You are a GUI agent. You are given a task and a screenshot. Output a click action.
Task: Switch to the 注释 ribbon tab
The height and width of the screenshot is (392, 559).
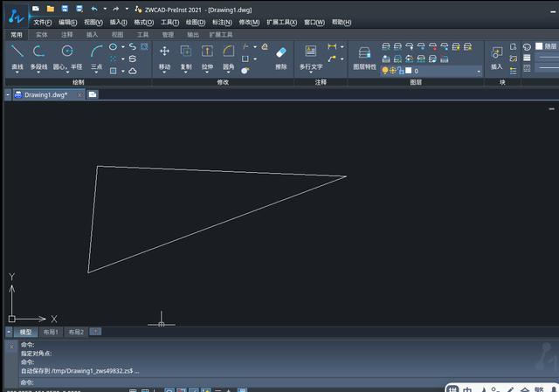67,35
